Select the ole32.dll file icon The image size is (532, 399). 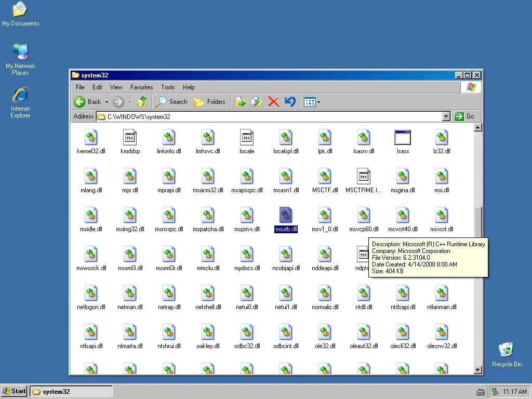pos(325,332)
